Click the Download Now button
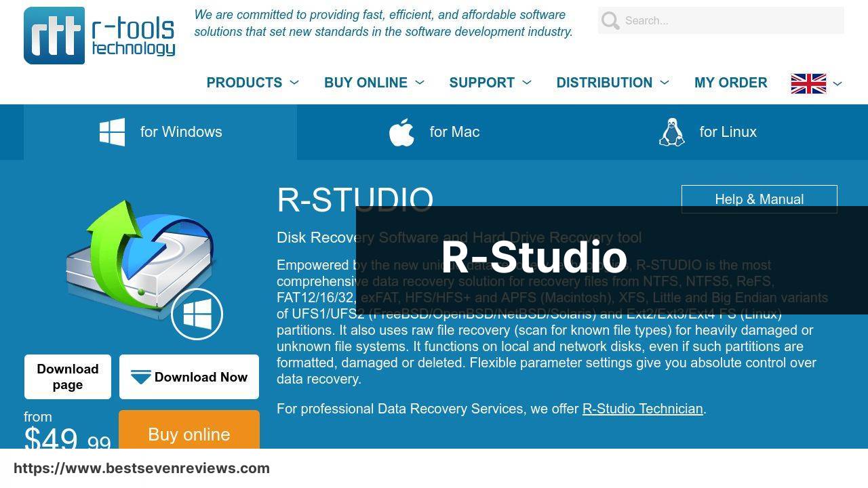Image resolution: width=868 pixels, height=488 pixels. tap(189, 377)
